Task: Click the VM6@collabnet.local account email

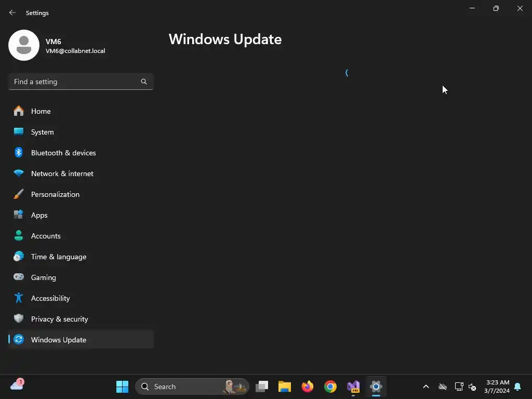Action: [75, 51]
